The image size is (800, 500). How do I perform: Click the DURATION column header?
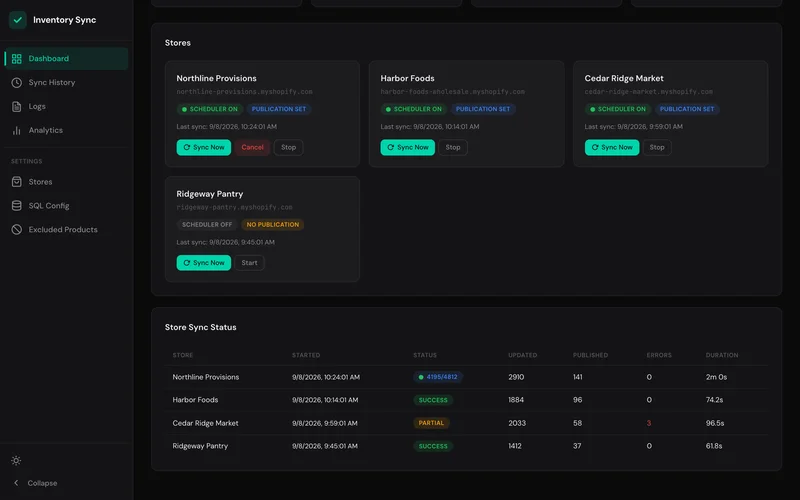[x=722, y=355]
